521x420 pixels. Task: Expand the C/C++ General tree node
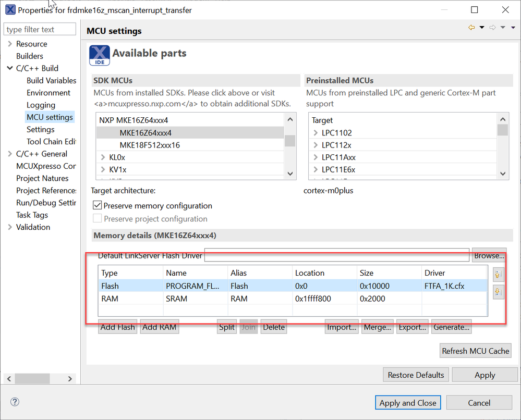point(9,154)
